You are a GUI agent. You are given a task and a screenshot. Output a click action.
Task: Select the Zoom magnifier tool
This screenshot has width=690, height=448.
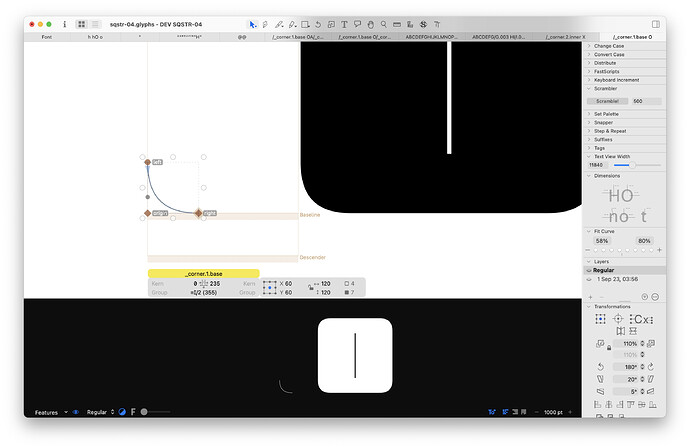pyautogui.click(x=384, y=25)
